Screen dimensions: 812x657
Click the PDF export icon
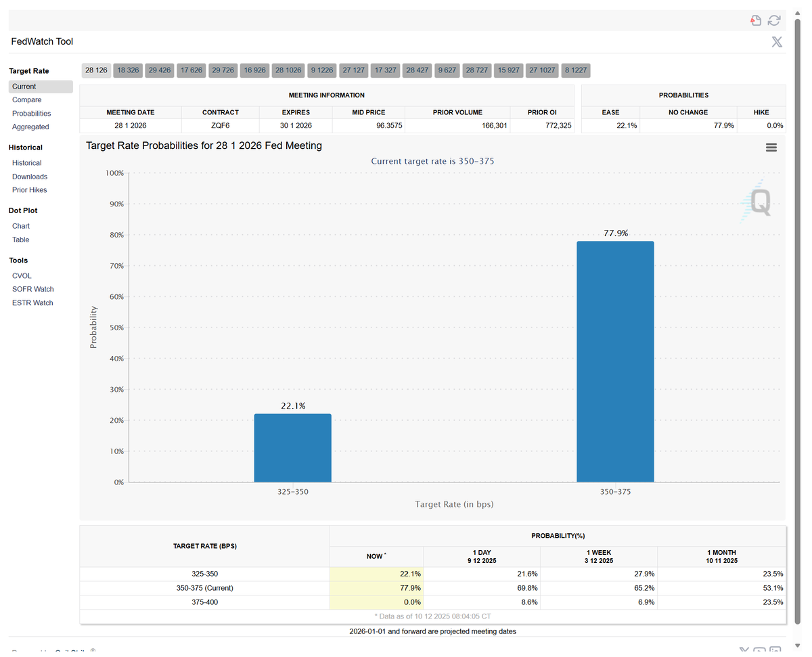click(x=756, y=21)
